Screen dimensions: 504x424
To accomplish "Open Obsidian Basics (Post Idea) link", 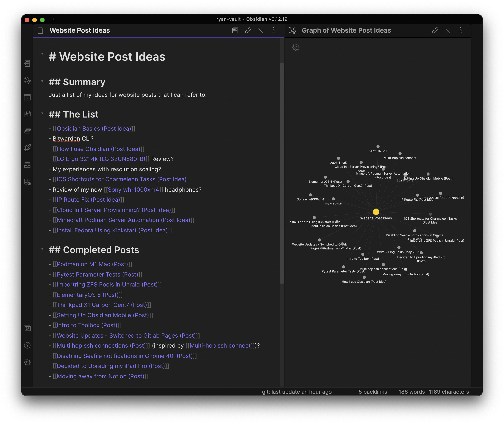I will click(94, 129).
